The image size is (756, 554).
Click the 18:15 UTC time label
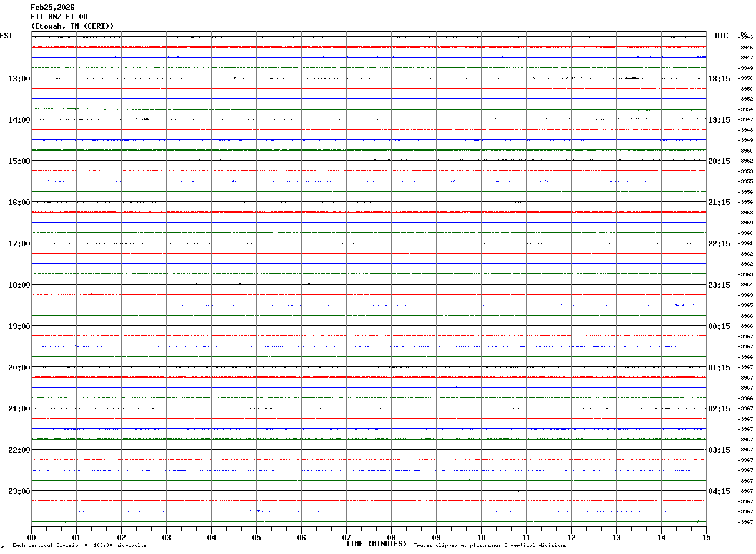point(719,79)
